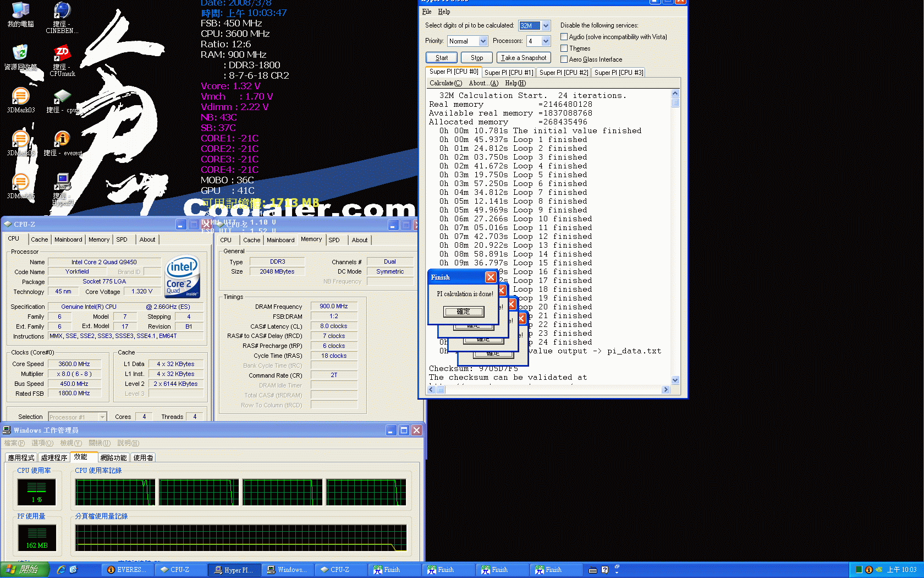Toggle the Audio Vista incompatibility checkbox
Viewport: 924px width, 578px height.
pyautogui.click(x=564, y=37)
